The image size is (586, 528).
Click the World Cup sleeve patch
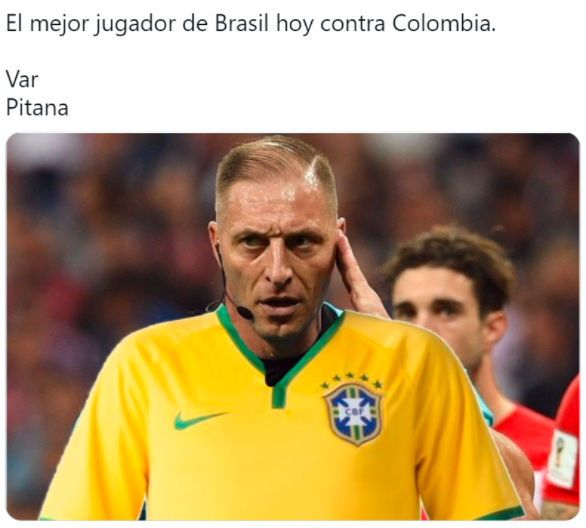[562, 458]
